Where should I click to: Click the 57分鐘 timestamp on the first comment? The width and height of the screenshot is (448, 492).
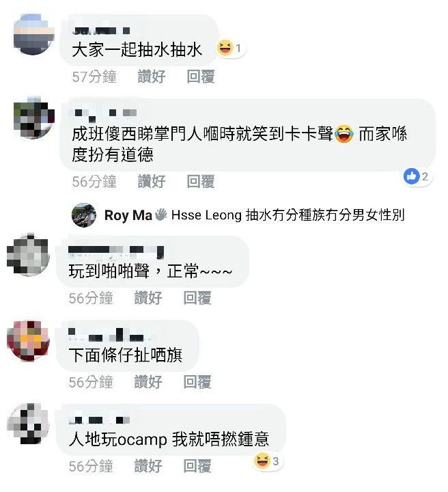pos(94,77)
